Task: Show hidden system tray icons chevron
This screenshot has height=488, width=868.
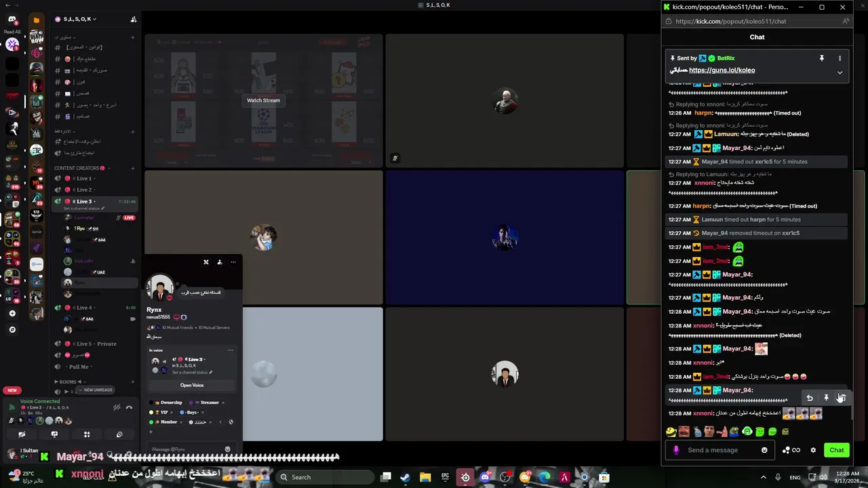Action: pos(763,477)
